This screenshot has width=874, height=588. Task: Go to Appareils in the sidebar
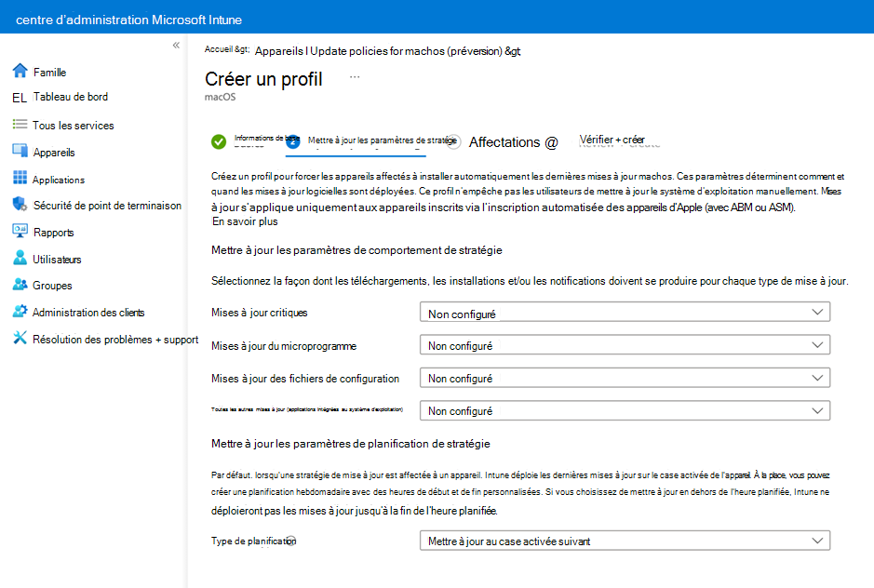pyautogui.click(x=54, y=153)
